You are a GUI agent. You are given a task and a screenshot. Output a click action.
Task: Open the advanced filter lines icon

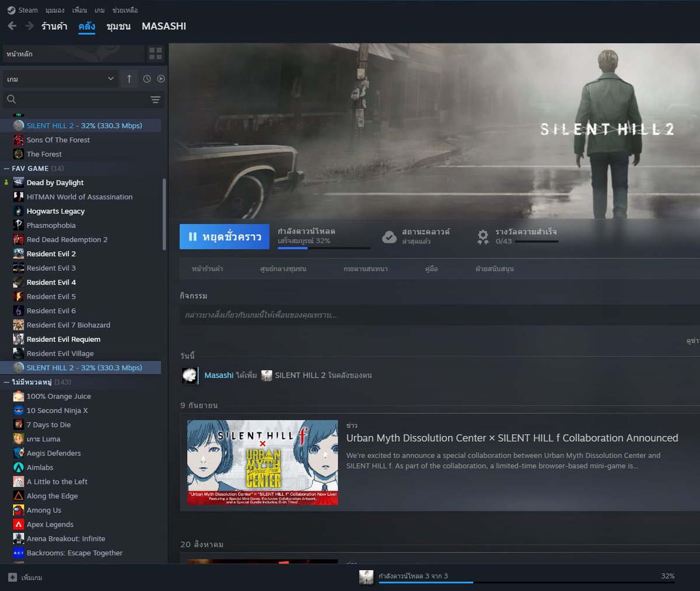[155, 100]
